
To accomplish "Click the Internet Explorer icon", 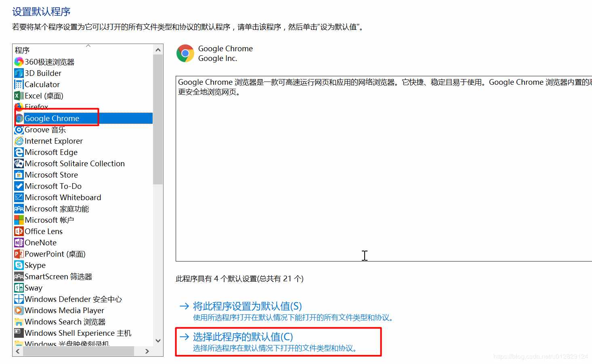I will [x=19, y=141].
